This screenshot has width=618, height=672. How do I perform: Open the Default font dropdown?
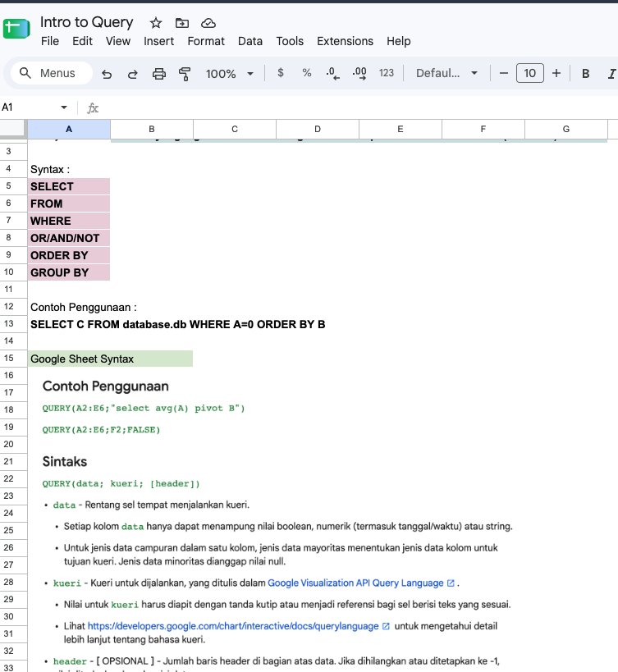pyautogui.click(x=446, y=73)
